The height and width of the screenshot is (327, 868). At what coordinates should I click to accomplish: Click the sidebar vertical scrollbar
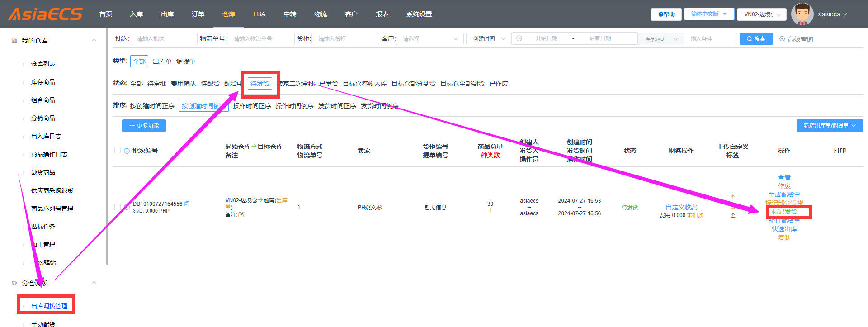107,146
